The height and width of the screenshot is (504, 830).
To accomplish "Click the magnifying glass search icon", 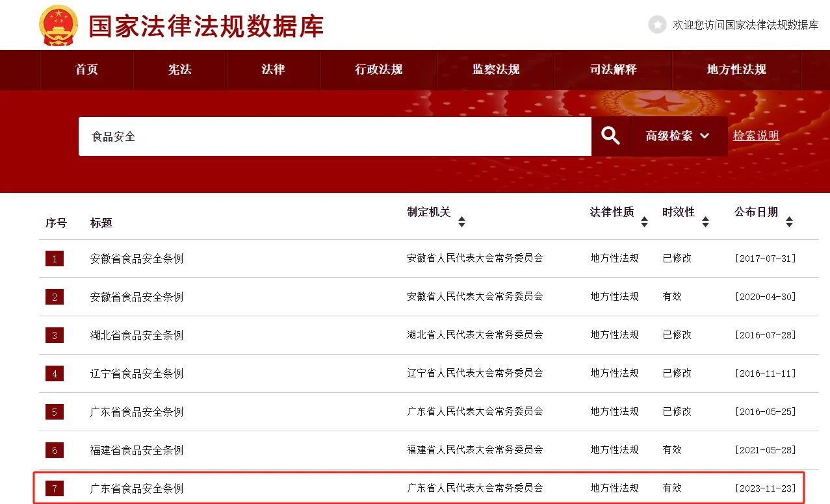I will tap(610, 136).
